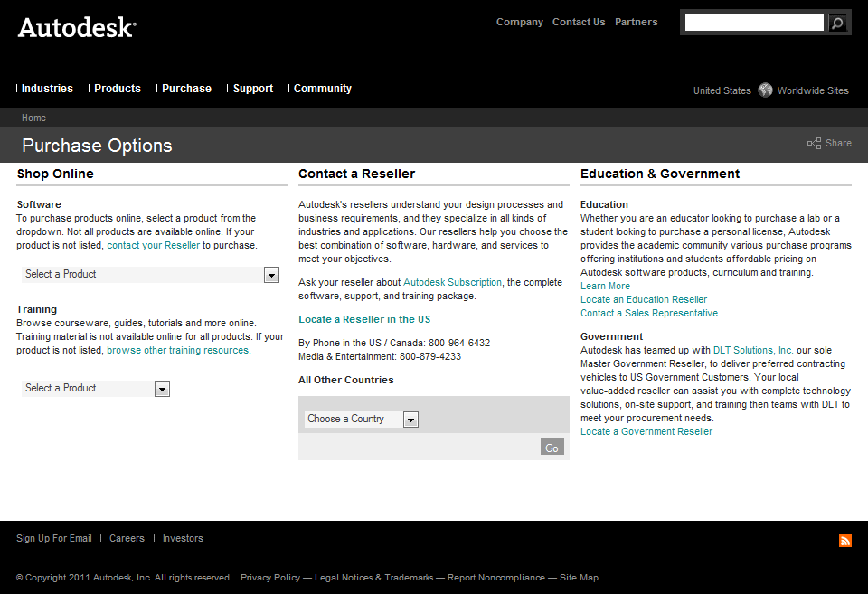The height and width of the screenshot is (594, 868).
Task: Follow the contact your Reseller link
Action: (154, 245)
